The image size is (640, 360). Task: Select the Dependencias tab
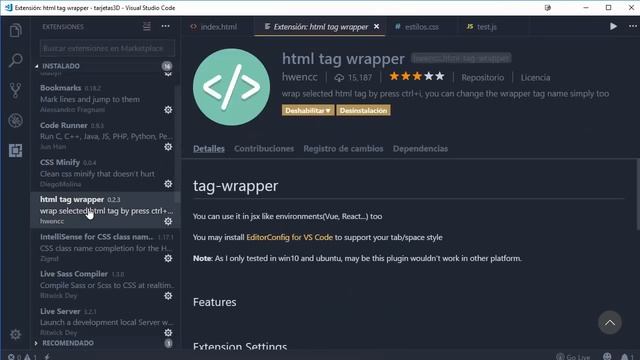pos(420,149)
